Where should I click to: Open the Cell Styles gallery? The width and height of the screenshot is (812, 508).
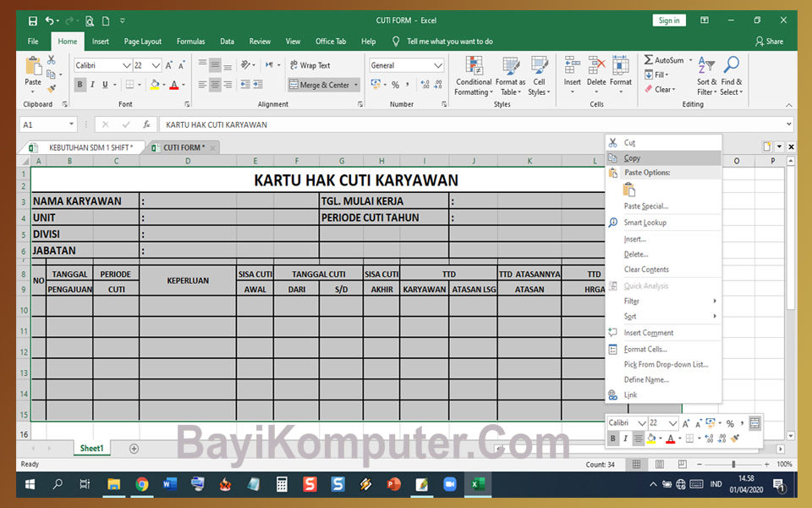click(540, 76)
